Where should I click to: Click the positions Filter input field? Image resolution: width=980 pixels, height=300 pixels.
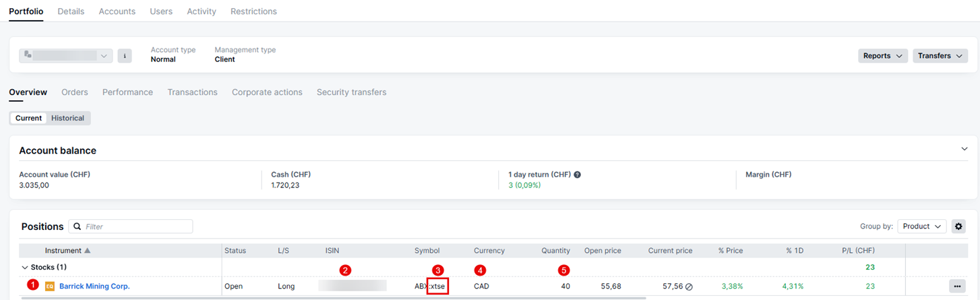pyautogui.click(x=135, y=227)
